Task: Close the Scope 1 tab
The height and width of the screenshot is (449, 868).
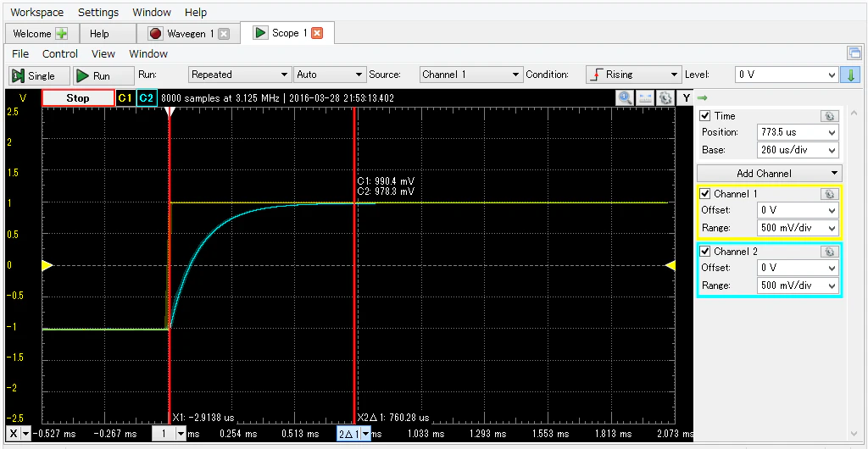Action: pos(317,33)
